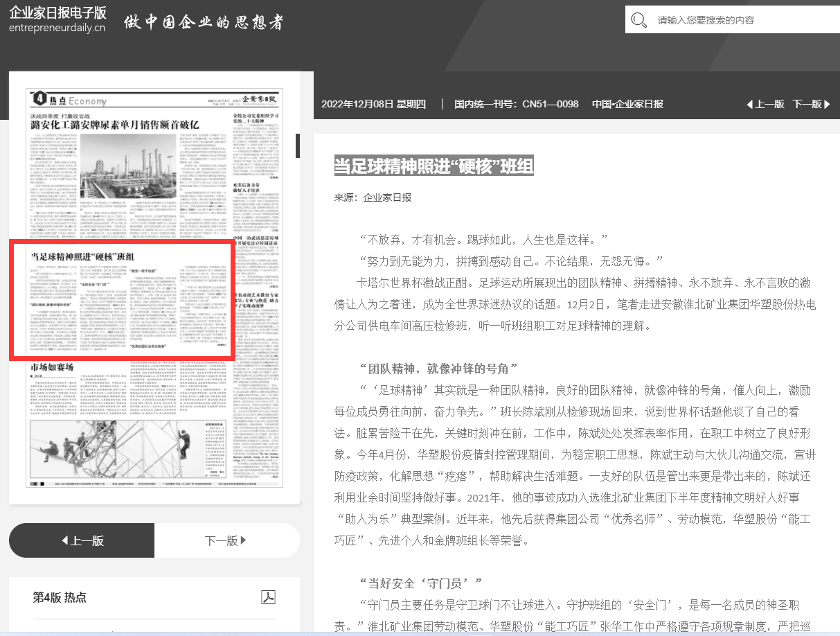Click the left arrow beside top 上一版
Image resolution: width=840 pixels, height=636 pixels.
pyautogui.click(x=749, y=104)
